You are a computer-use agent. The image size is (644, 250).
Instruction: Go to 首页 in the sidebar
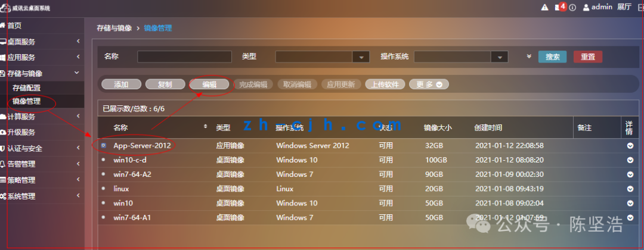(14, 26)
